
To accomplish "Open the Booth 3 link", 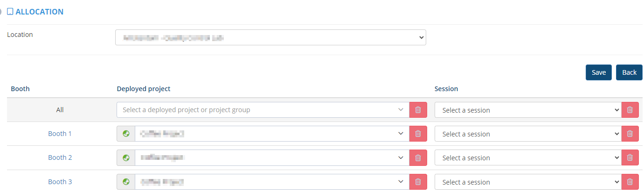I will pos(60,182).
